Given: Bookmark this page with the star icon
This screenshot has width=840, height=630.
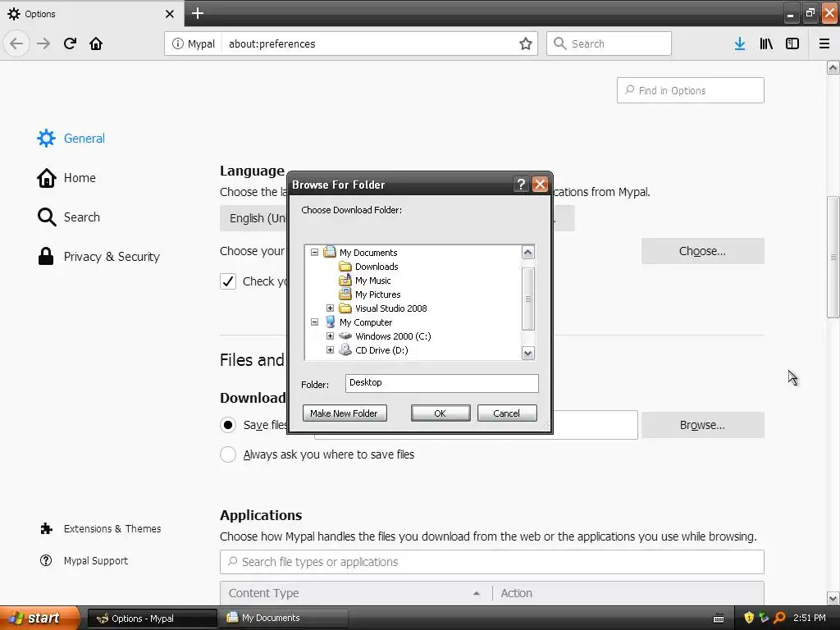Looking at the screenshot, I should [526, 43].
